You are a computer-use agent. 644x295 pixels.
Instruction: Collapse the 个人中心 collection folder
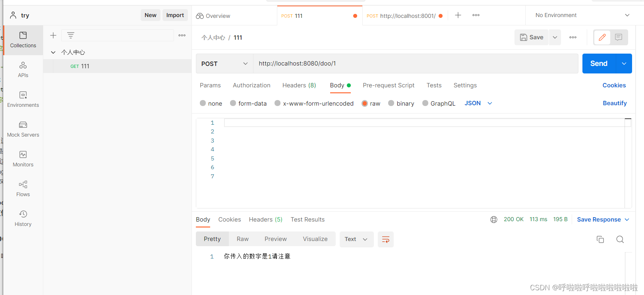pyautogui.click(x=53, y=52)
